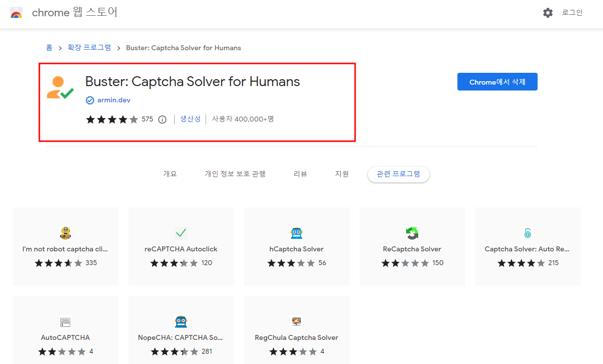Open RegChula Captcha Solver title text
Viewport: 603px width, 364px height.
pos(297,338)
